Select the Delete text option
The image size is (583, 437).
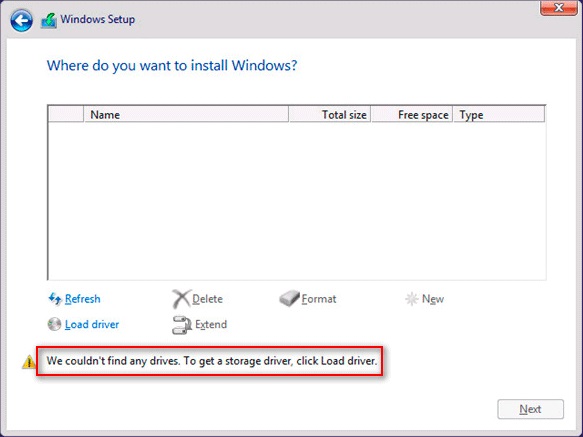click(x=207, y=299)
